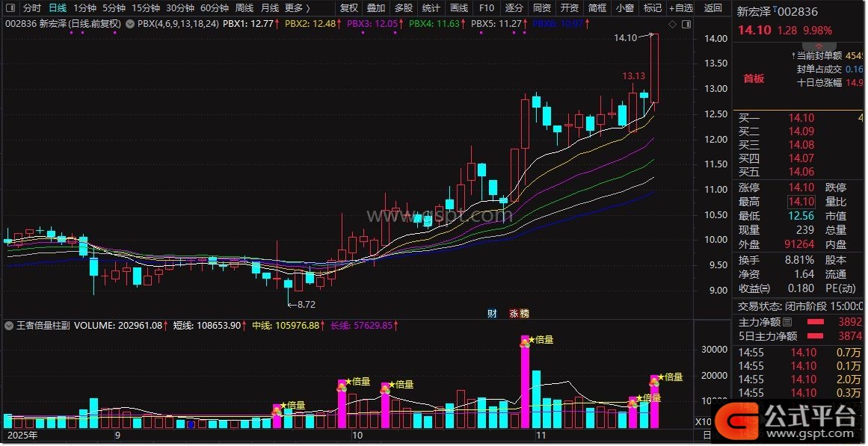Expand the 更多 periods list
868x446 pixels.
pos(298,8)
